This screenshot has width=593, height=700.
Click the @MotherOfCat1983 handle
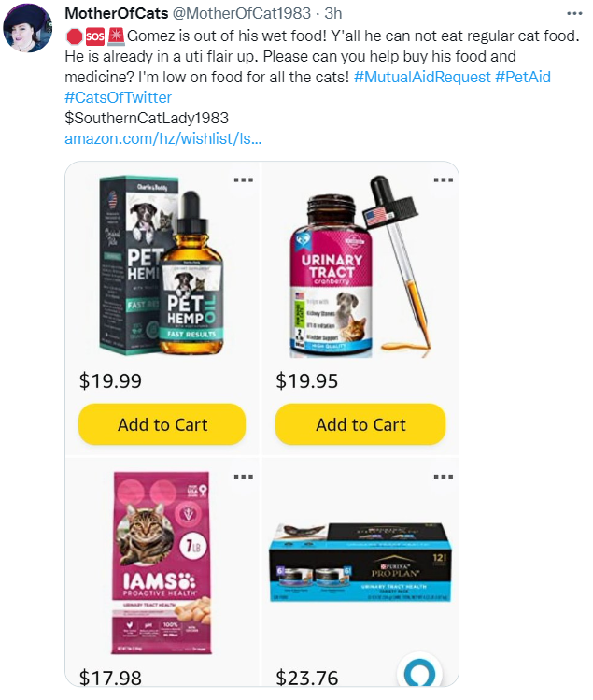pos(241,13)
